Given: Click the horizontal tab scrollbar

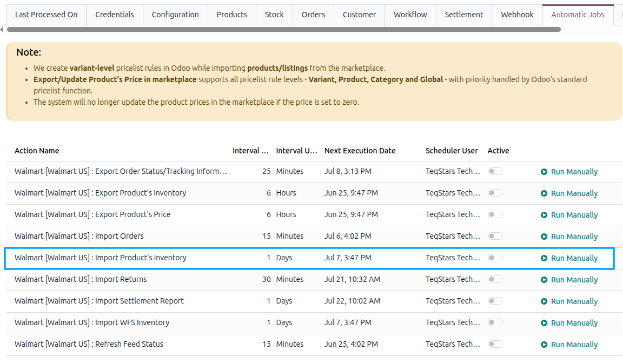Looking at the screenshot, I should point(284,29).
